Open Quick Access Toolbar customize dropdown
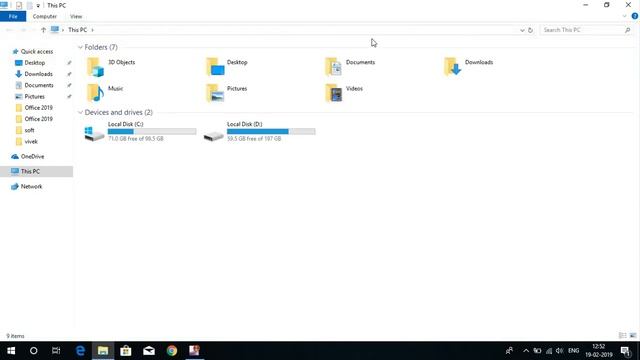The image size is (640, 360). coord(38,6)
